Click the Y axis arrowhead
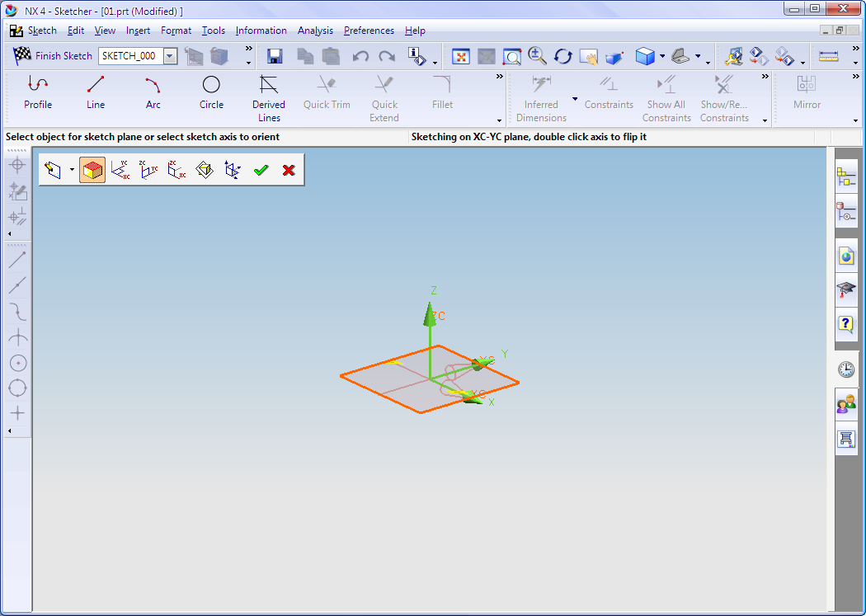866x616 pixels. [x=482, y=363]
